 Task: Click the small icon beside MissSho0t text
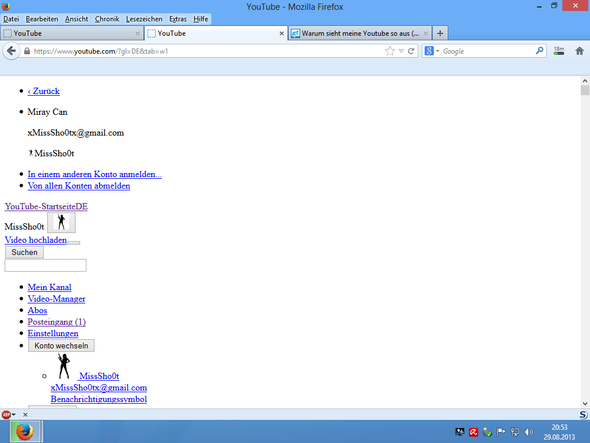coord(31,153)
